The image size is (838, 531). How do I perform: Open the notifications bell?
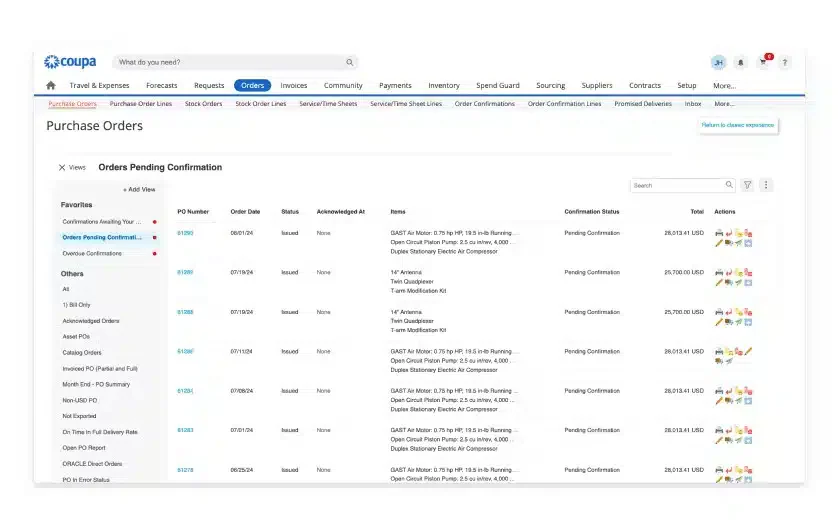point(741,63)
